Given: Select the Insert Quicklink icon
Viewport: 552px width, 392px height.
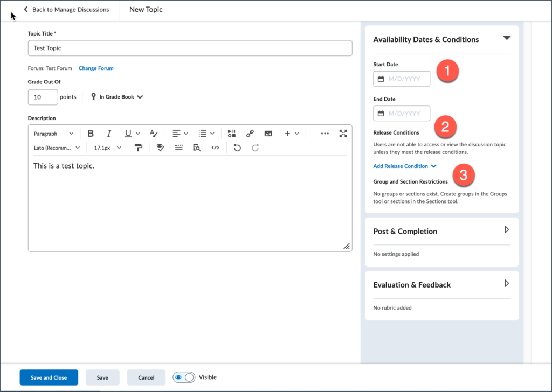Looking at the screenshot, I should pos(250,133).
